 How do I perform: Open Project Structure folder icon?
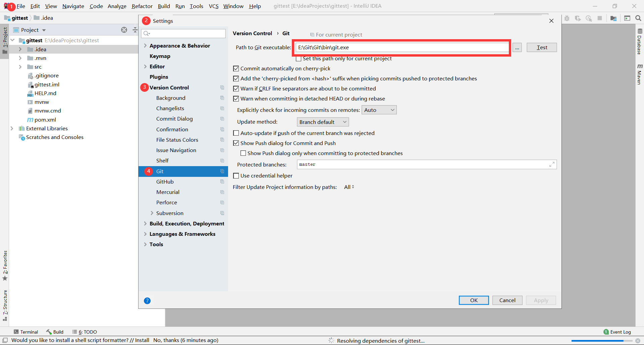tap(613, 18)
